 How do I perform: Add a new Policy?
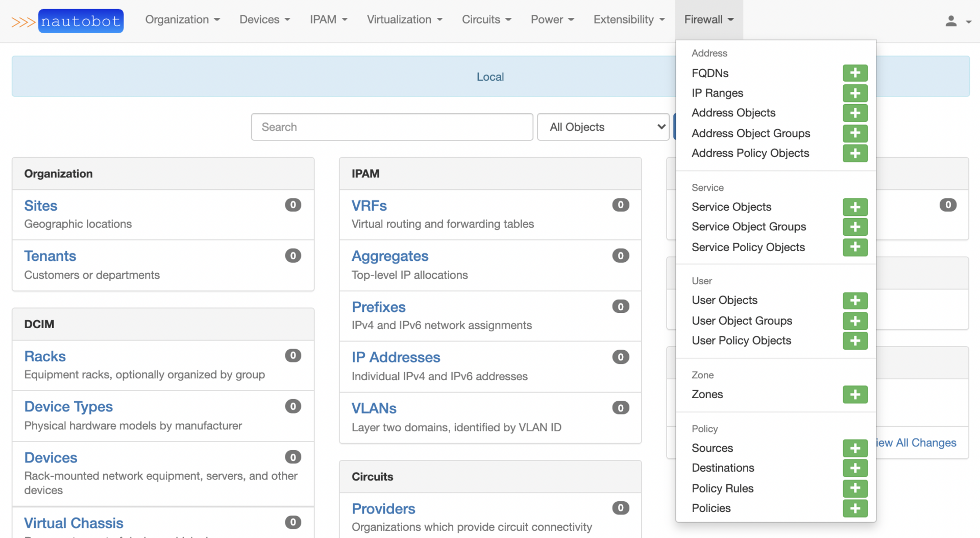[x=855, y=508]
